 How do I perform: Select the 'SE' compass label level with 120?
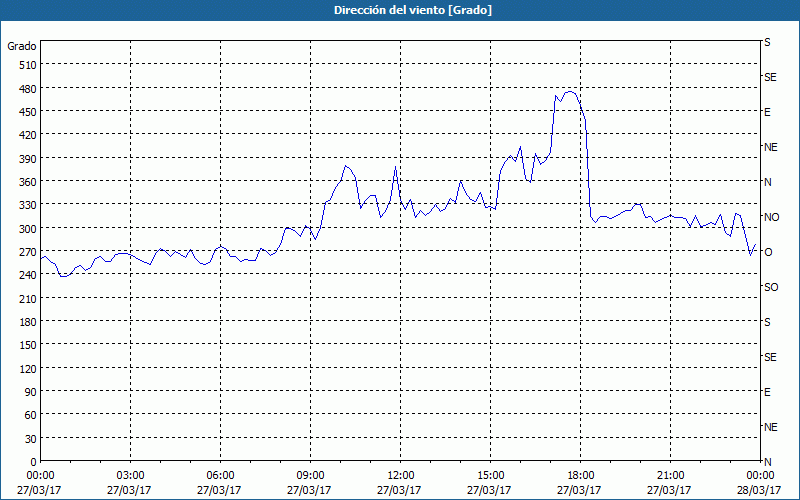pyautogui.click(x=770, y=357)
